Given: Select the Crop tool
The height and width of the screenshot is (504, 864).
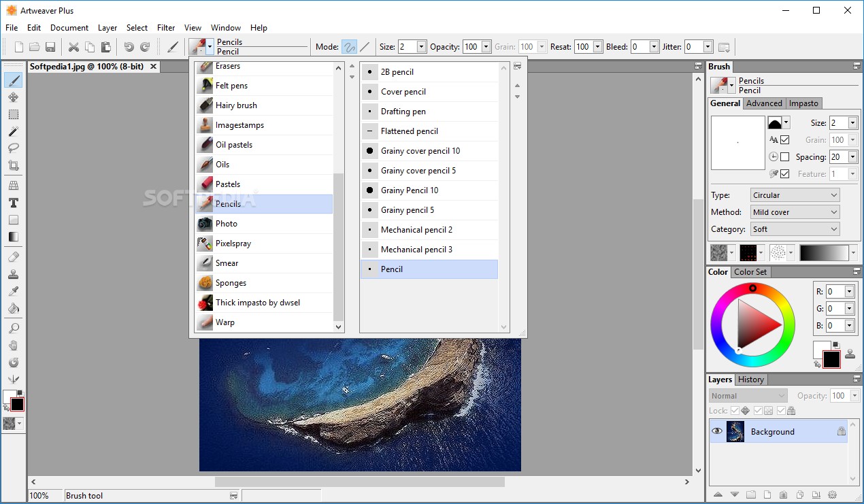Looking at the screenshot, I should click(14, 165).
